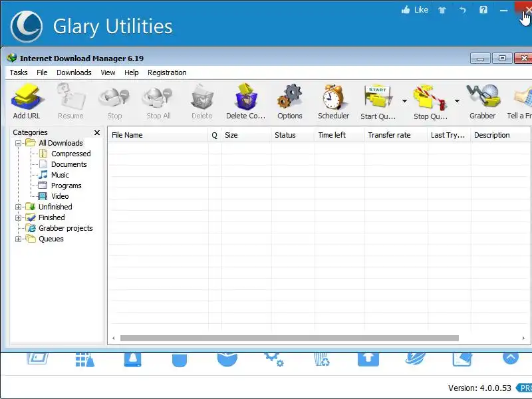Viewport: 532px width, 399px height.
Task: Click the Resume toolbar icon
Action: pyautogui.click(x=70, y=101)
